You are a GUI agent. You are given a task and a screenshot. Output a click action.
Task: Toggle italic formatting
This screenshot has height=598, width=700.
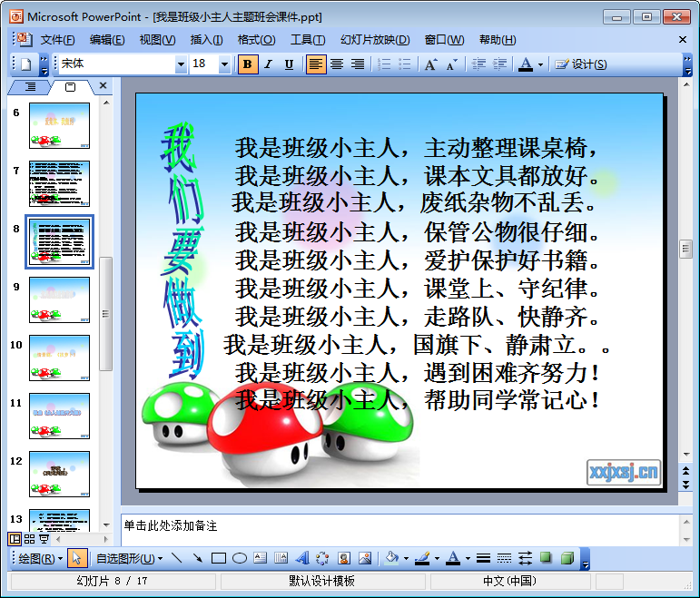pyautogui.click(x=269, y=64)
